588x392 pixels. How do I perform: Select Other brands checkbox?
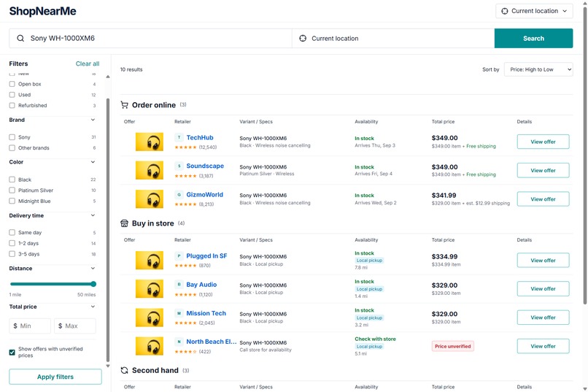(12, 147)
